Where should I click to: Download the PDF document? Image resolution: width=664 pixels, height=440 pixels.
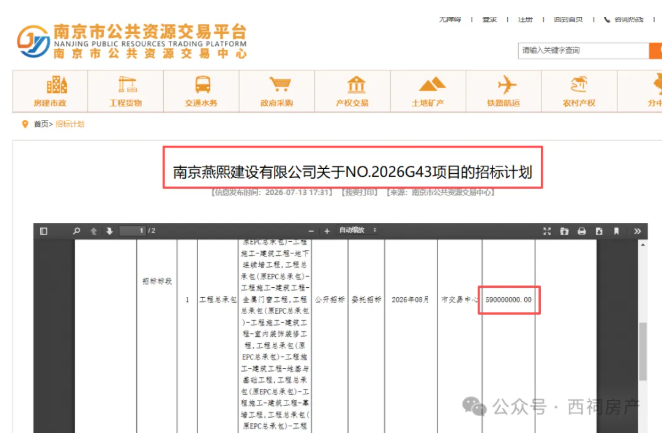click(x=599, y=231)
